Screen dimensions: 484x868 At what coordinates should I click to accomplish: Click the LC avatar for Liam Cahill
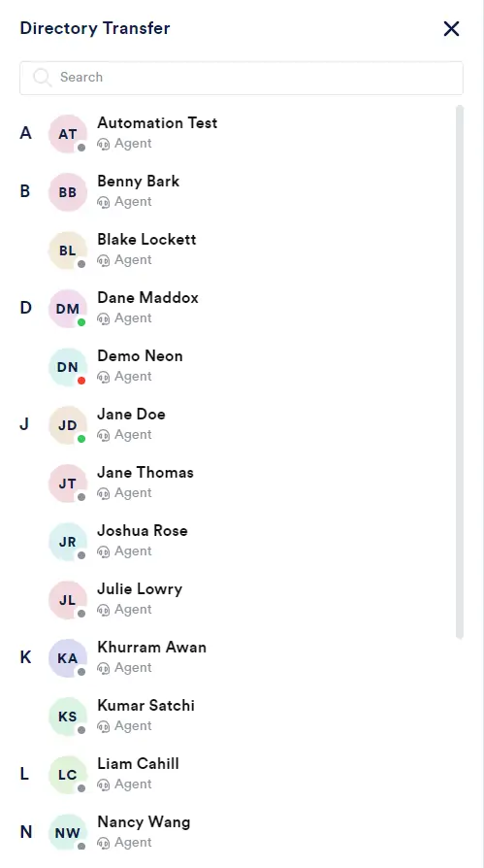click(x=68, y=775)
